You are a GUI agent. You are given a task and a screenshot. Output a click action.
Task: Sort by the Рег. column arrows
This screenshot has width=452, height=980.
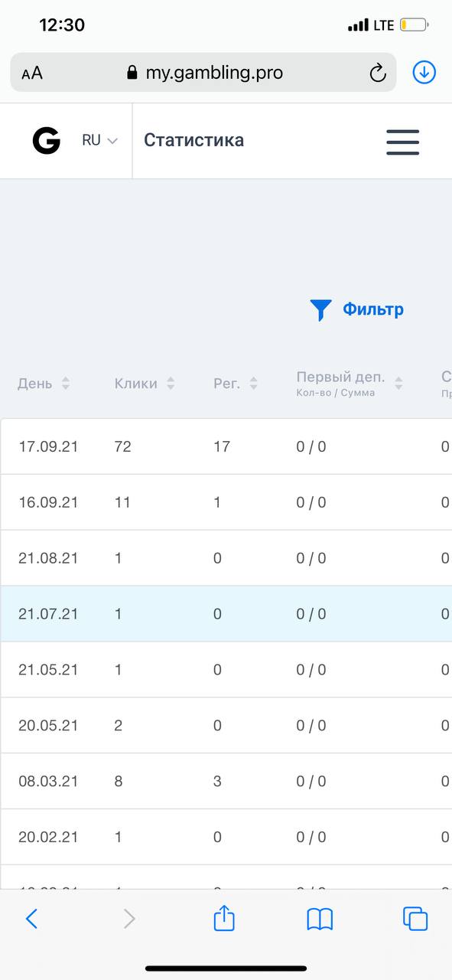coord(254,384)
